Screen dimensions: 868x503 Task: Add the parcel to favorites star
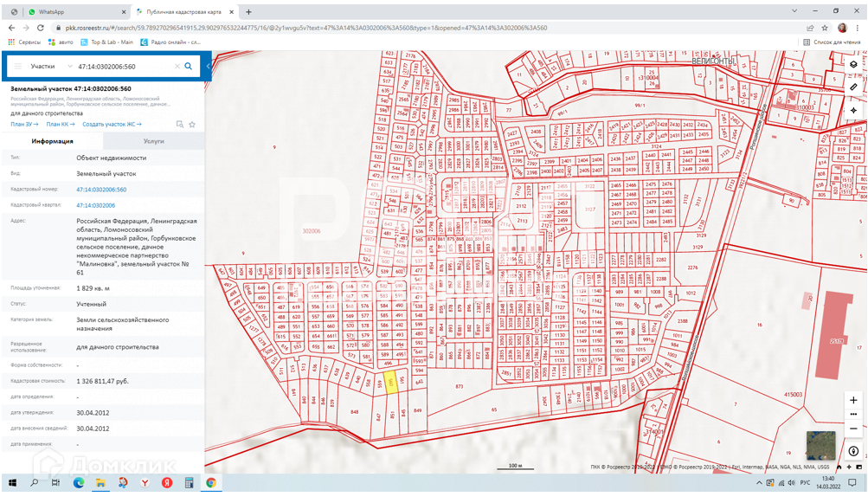coord(192,125)
